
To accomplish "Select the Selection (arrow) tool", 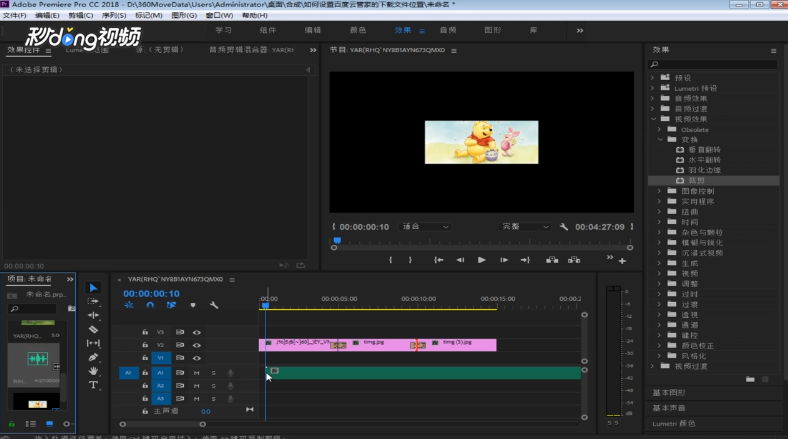I will (x=93, y=288).
